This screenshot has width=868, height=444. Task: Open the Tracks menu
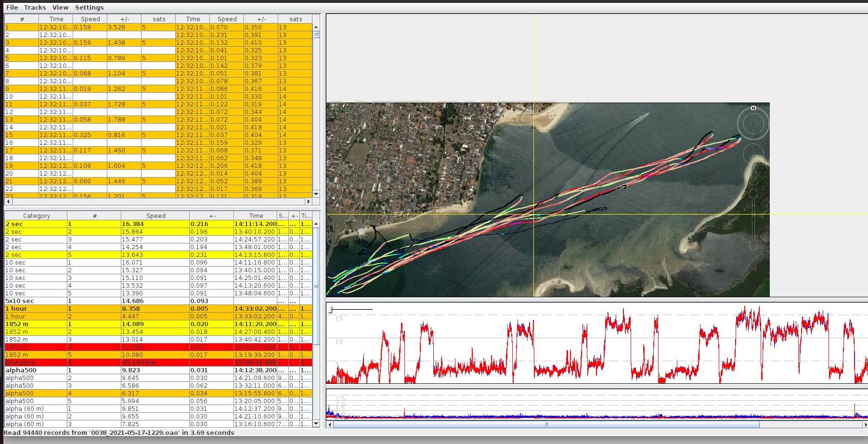[x=35, y=7]
